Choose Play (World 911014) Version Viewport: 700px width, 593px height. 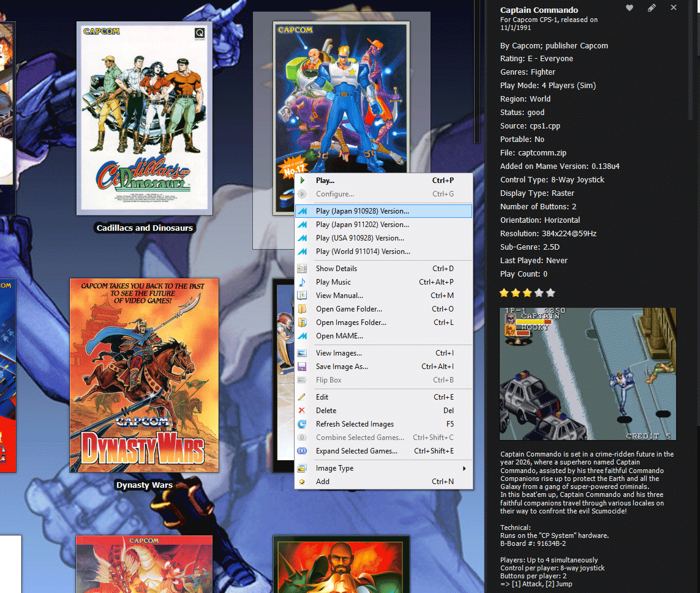[x=383, y=252]
